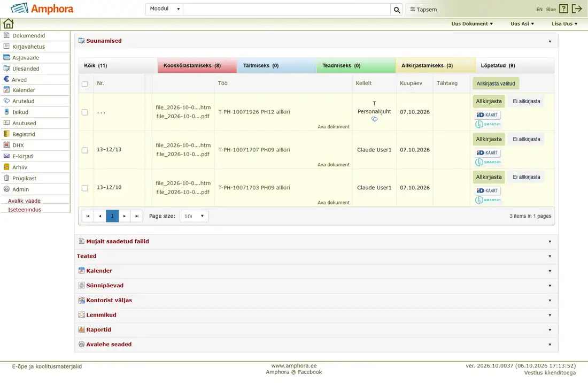The height and width of the screenshot is (383, 588).
Task: Check the row 13-12/10 checkbox
Action: [x=85, y=188]
